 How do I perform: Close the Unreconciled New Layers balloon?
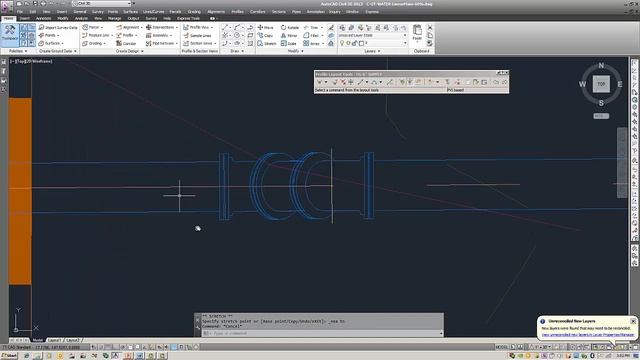click(x=633, y=321)
